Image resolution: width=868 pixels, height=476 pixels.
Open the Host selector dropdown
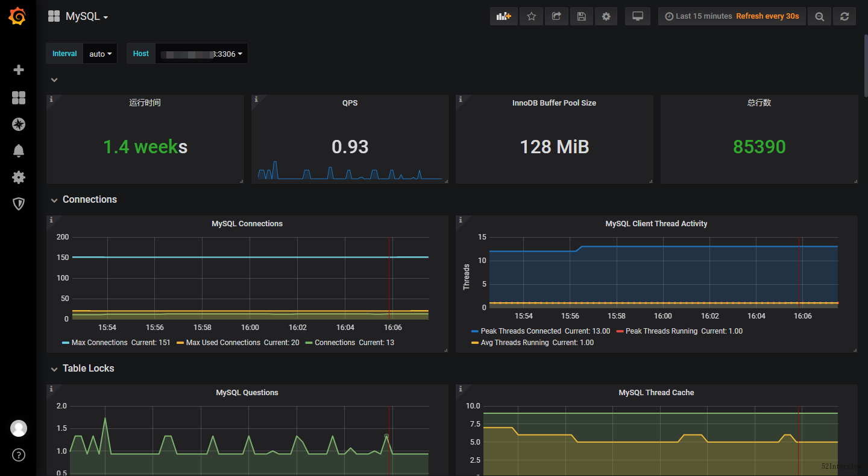[x=201, y=54]
